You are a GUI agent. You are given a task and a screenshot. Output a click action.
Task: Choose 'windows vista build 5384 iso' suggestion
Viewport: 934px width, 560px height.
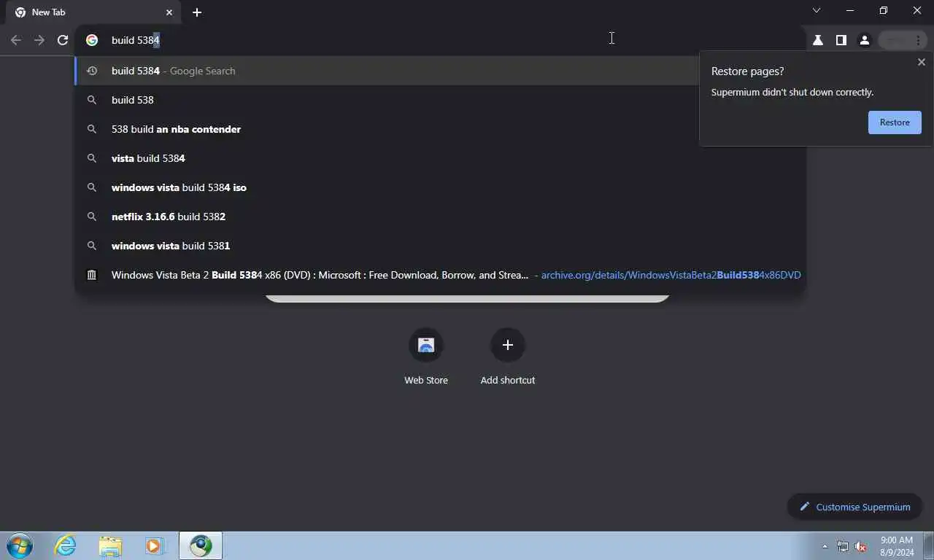[440, 187]
